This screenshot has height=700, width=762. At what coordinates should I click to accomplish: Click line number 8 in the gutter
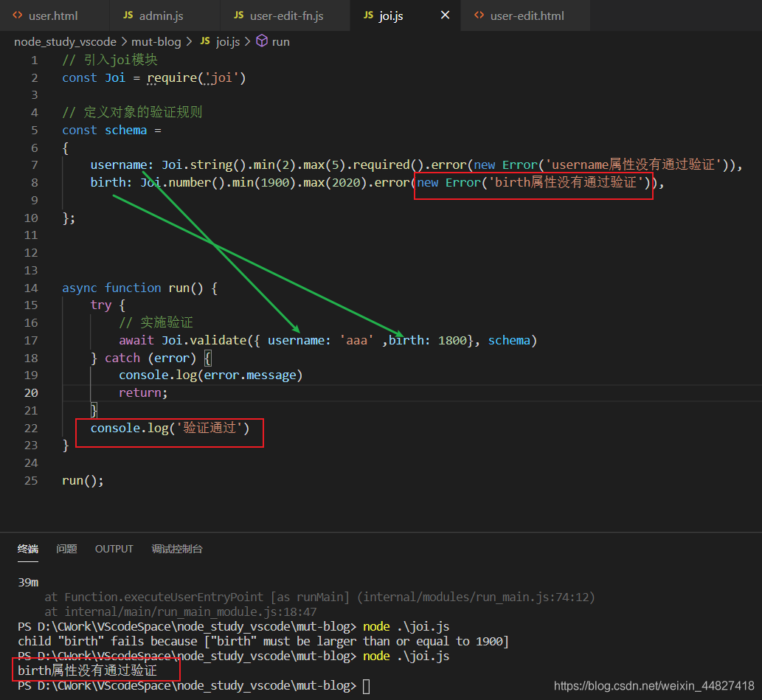pyautogui.click(x=35, y=183)
